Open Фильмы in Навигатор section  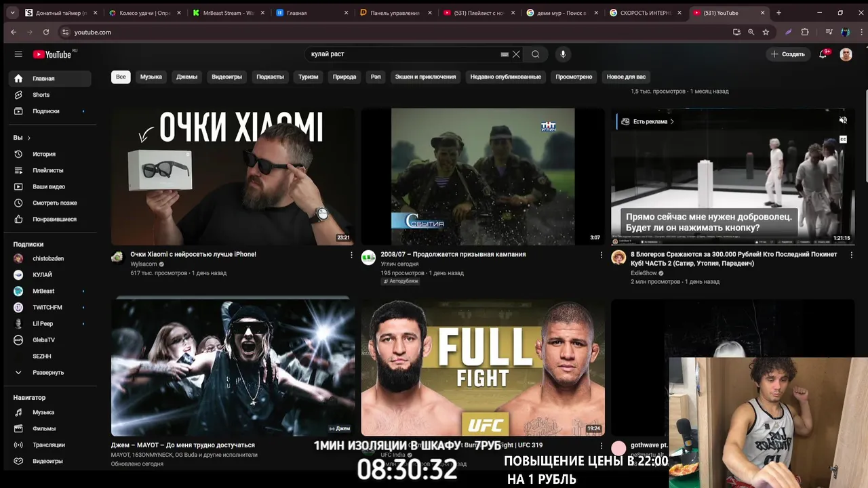click(50, 428)
